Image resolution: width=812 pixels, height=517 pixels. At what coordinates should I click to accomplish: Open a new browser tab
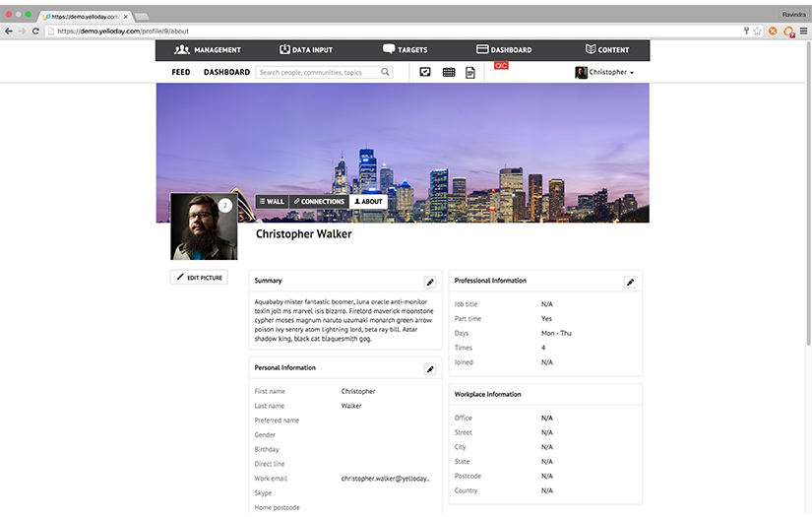point(142,17)
